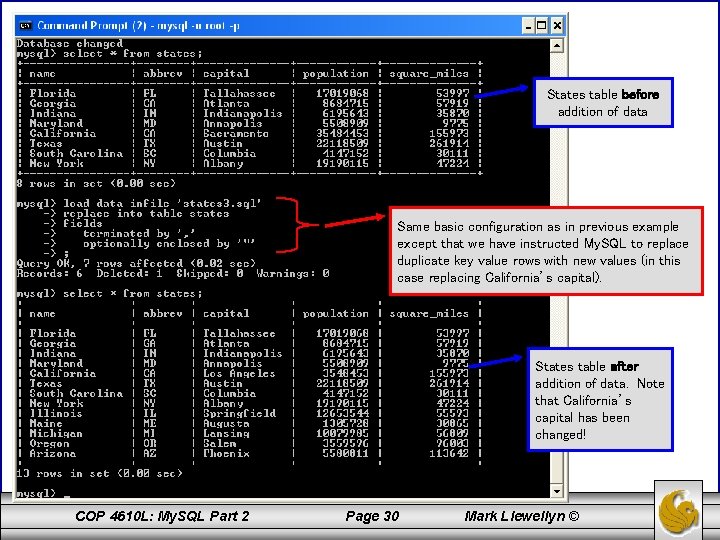Click the 'IL' abbreviation cell
The image size is (720, 540).
pos(150,413)
